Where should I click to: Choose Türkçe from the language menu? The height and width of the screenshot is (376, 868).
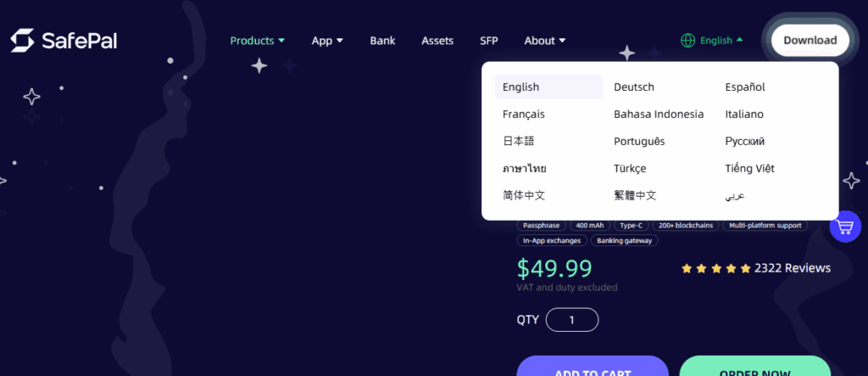pyautogui.click(x=630, y=168)
